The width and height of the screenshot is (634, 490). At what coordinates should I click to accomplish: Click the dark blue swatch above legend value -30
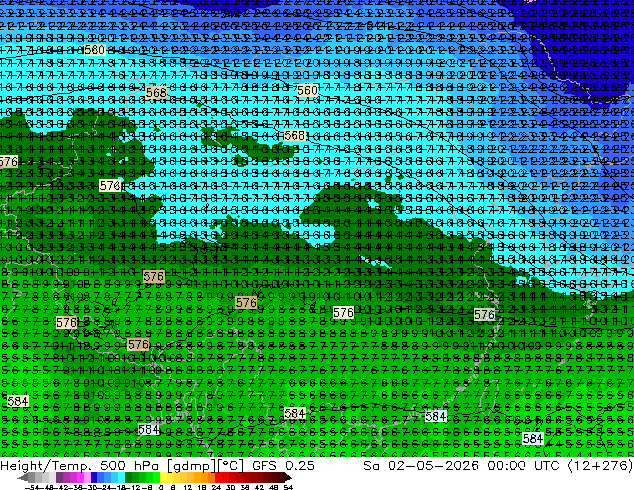click(94, 477)
